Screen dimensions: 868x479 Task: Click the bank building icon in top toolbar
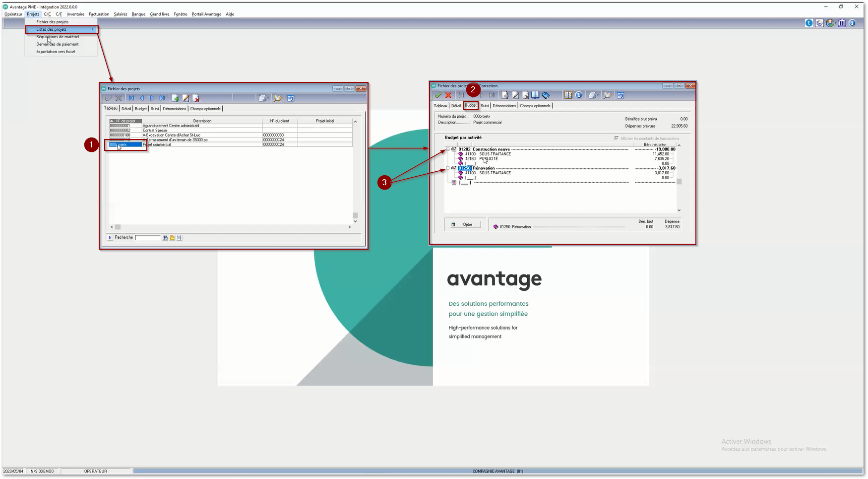[x=842, y=23]
